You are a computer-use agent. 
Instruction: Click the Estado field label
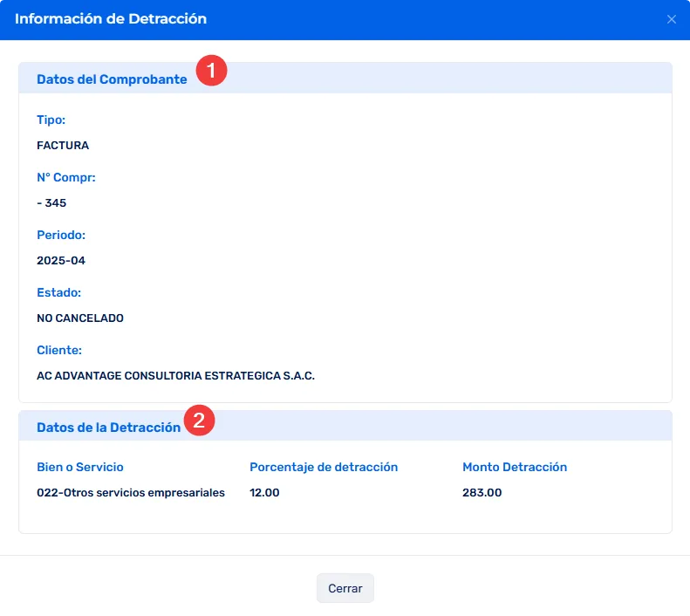click(58, 292)
